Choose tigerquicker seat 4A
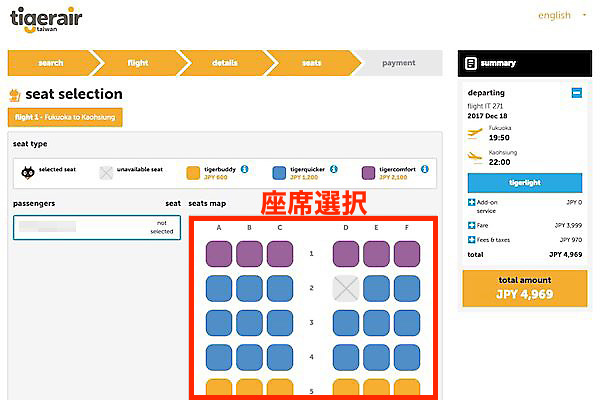 click(x=219, y=357)
